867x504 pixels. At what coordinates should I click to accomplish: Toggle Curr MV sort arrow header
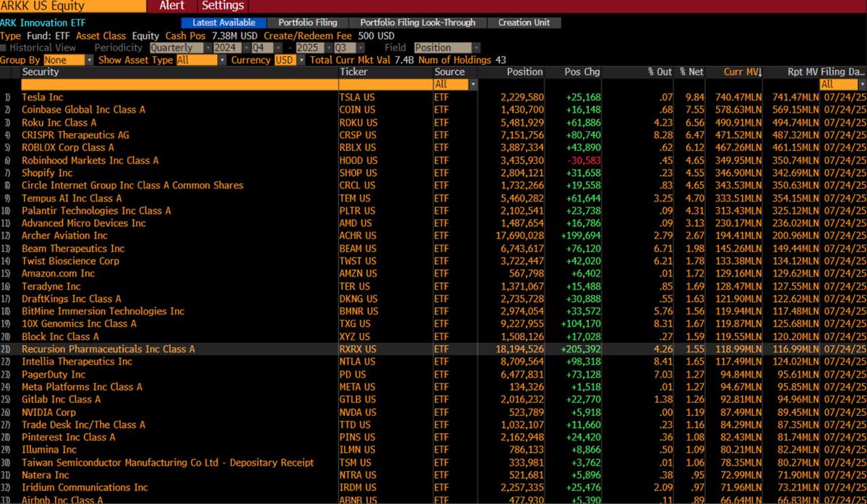[743, 72]
